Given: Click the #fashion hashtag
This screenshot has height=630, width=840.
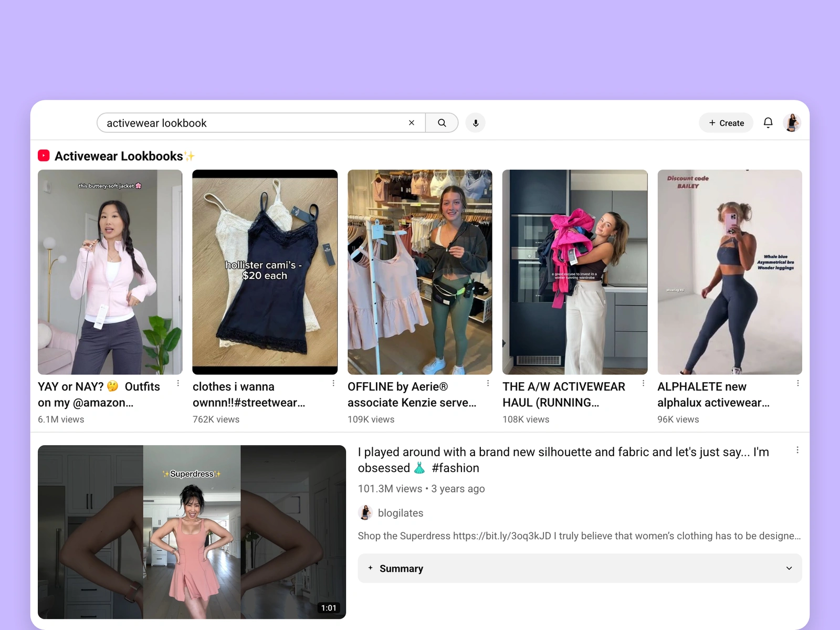Looking at the screenshot, I should click(455, 468).
